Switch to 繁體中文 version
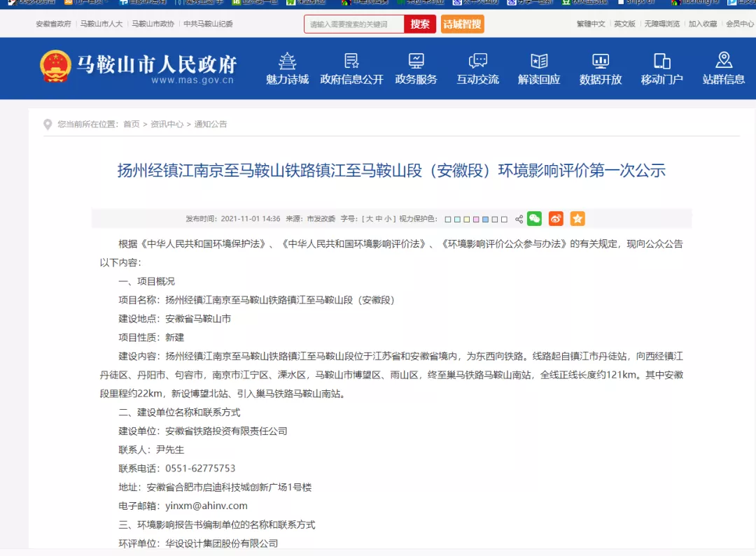Screen dimensions: 756x556 pyautogui.click(x=591, y=24)
